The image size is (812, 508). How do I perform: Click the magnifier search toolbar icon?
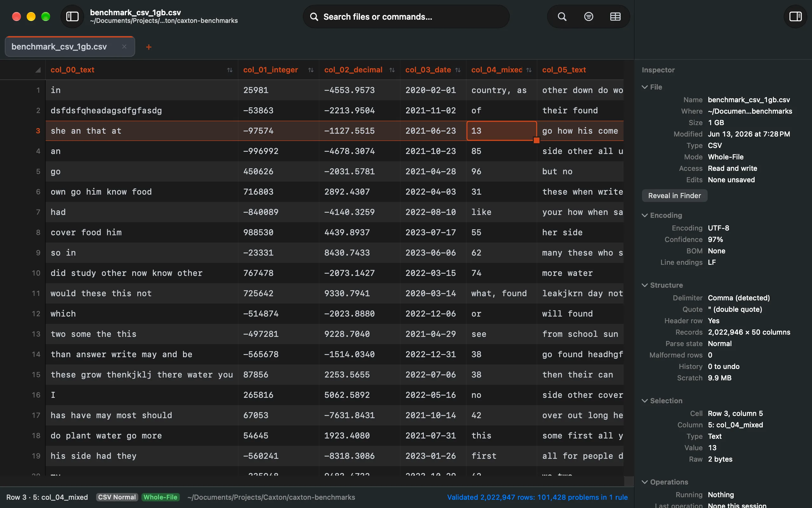(562, 17)
